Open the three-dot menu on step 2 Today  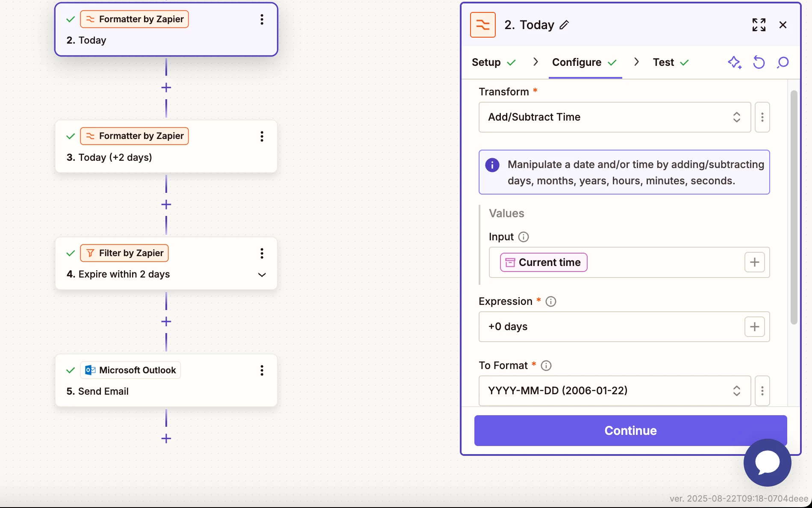tap(262, 19)
